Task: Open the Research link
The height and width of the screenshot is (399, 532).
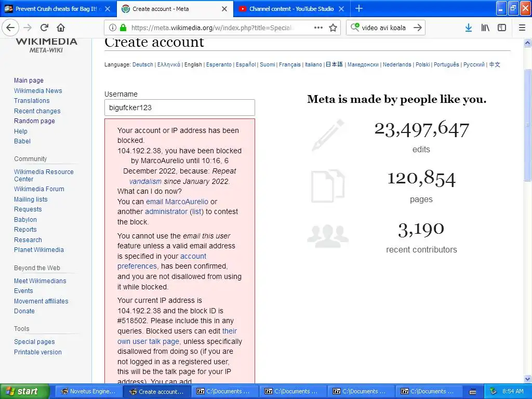Action: click(28, 240)
